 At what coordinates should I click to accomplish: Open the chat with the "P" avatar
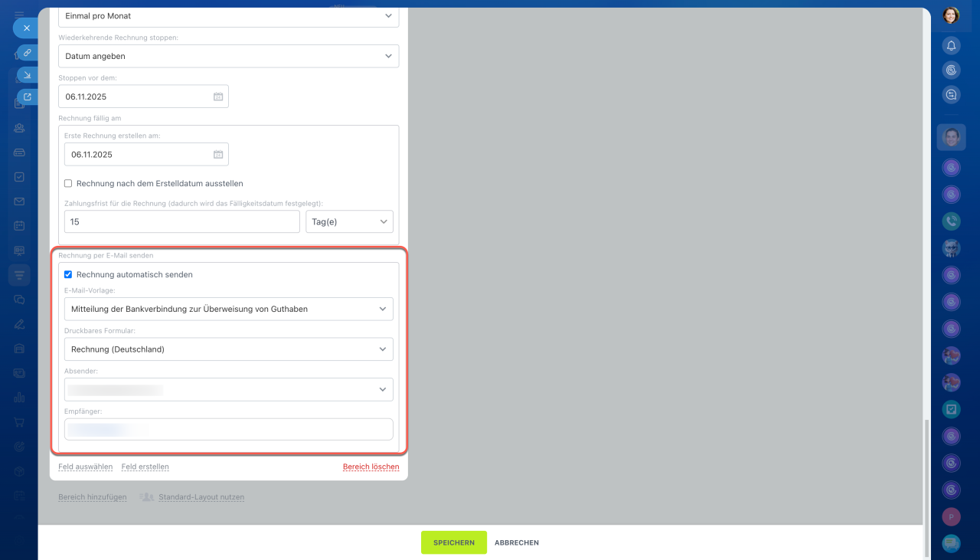pos(951,516)
